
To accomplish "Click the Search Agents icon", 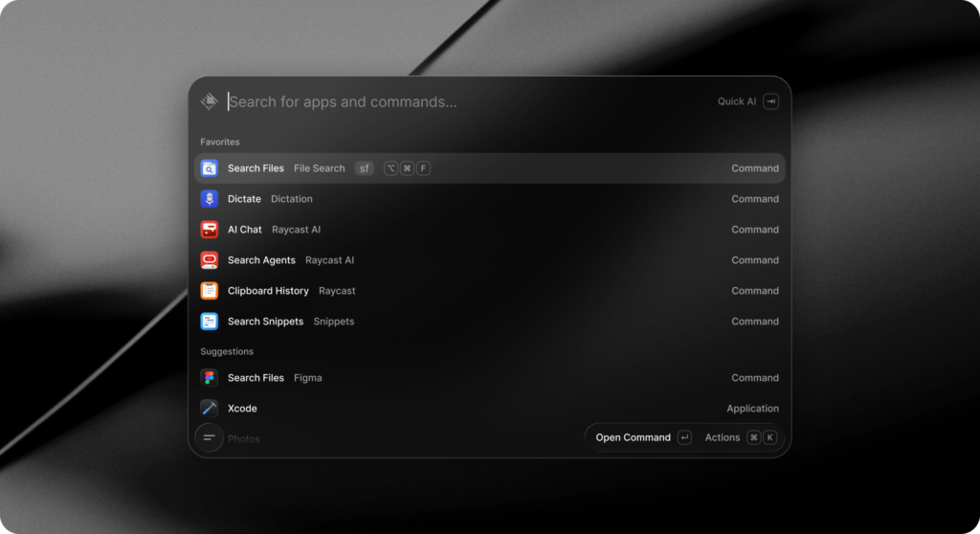I will pyautogui.click(x=210, y=260).
